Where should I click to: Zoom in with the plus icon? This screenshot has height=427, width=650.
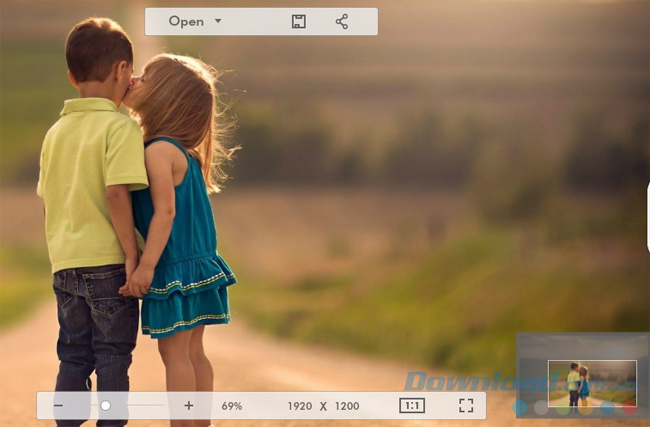(x=188, y=405)
